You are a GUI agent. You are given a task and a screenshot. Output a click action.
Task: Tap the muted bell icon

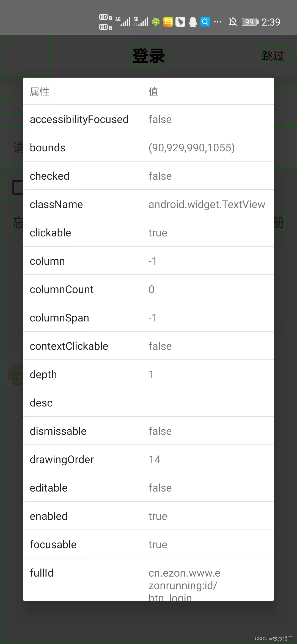click(233, 22)
